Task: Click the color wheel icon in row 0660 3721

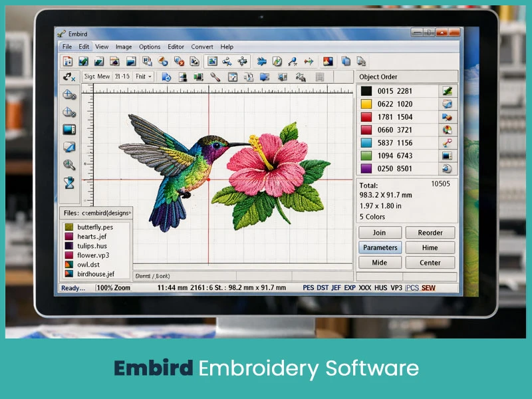Action: click(448, 130)
